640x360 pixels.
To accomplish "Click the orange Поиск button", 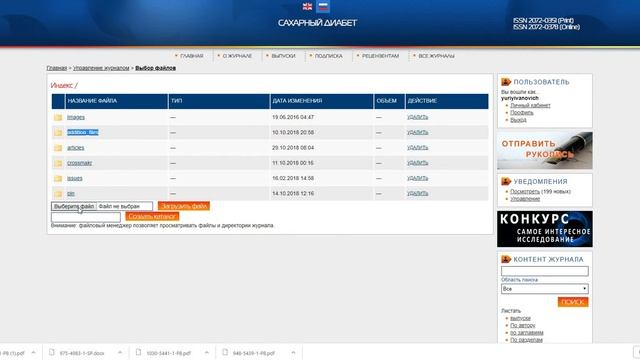I will [573, 302].
